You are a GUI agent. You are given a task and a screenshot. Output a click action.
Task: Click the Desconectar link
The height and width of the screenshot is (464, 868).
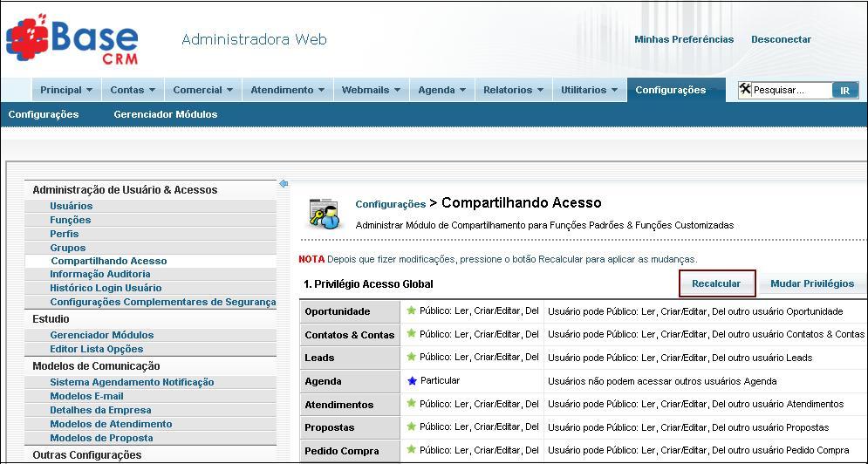point(781,39)
